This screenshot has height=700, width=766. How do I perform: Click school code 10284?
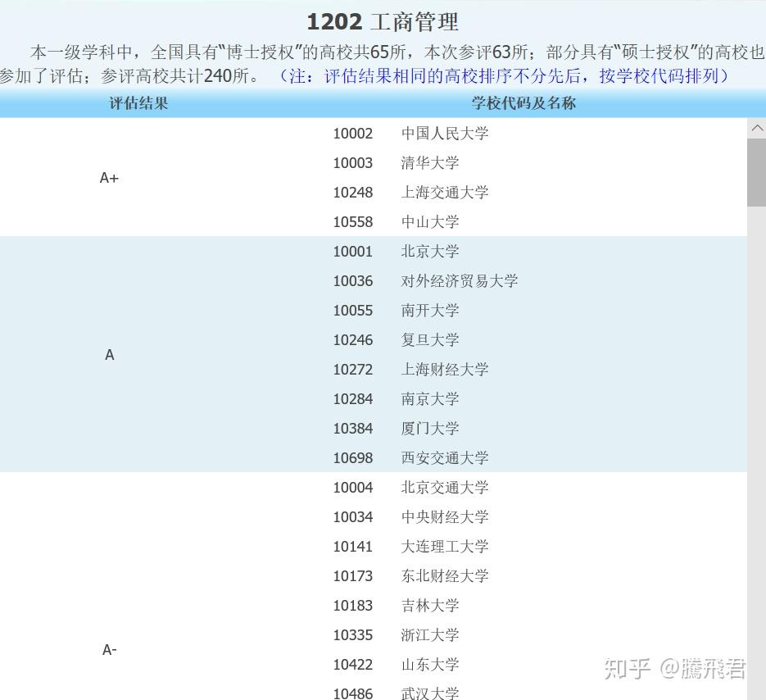coord(353,399)
